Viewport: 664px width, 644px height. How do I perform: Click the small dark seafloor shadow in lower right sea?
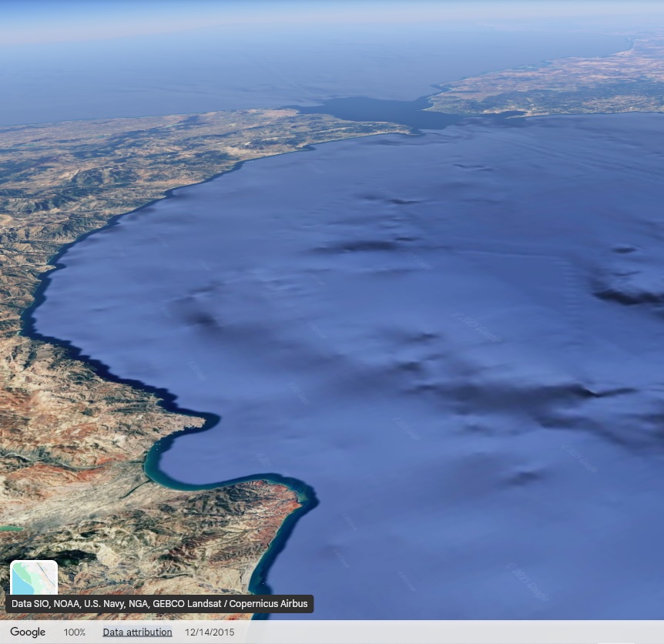[x=522, y=478]
